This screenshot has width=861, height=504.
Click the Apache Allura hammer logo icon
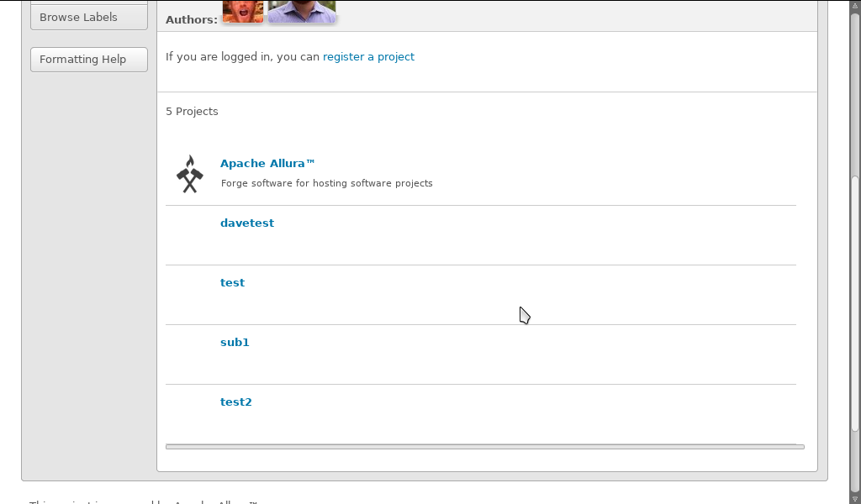[190, 174]
